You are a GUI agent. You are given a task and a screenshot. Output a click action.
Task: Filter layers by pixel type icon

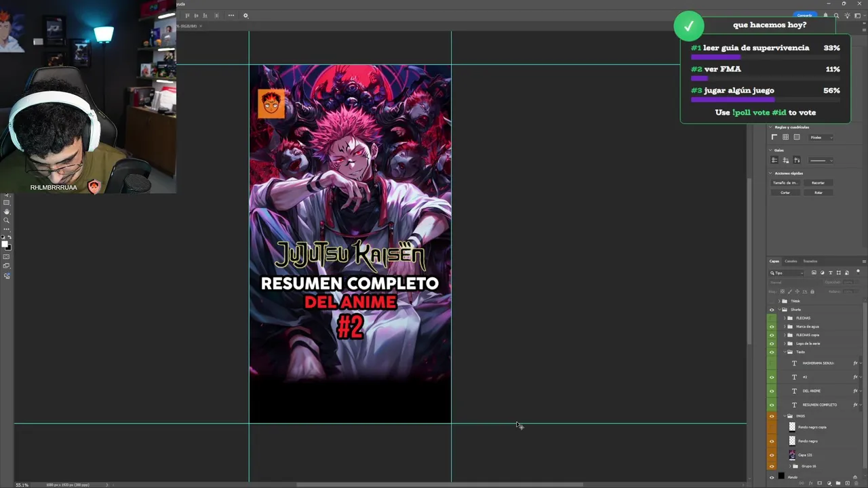814,272
